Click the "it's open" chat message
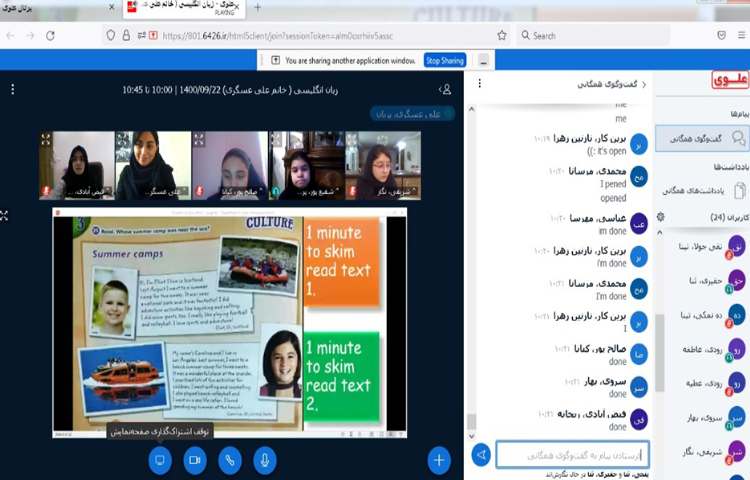Screen dimensions: 750x480 point(607,151)
